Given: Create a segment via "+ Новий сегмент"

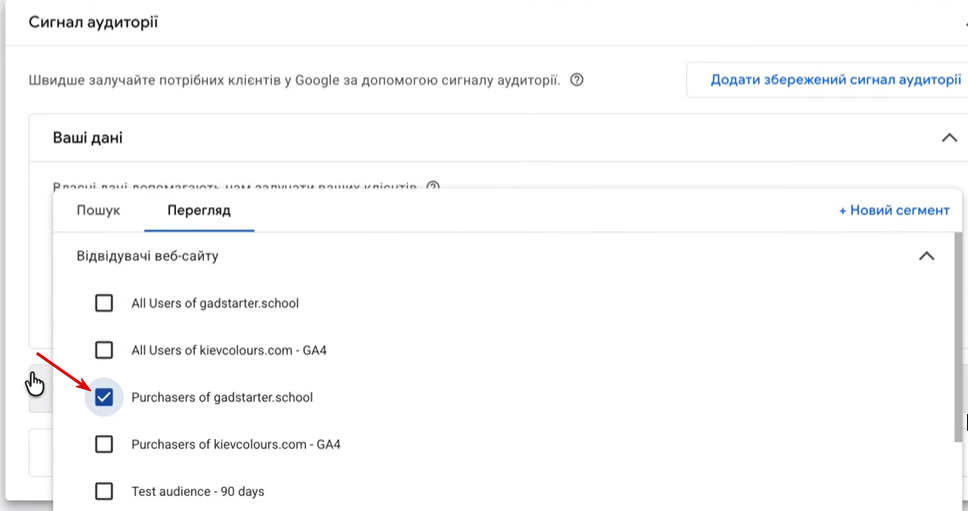Looking at the screenshot, I should pos(894,210).
